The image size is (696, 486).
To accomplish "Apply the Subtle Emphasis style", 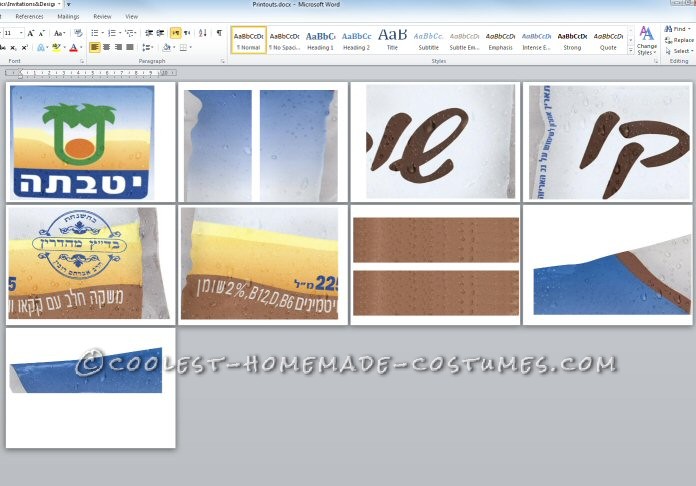I will [464, 40].
